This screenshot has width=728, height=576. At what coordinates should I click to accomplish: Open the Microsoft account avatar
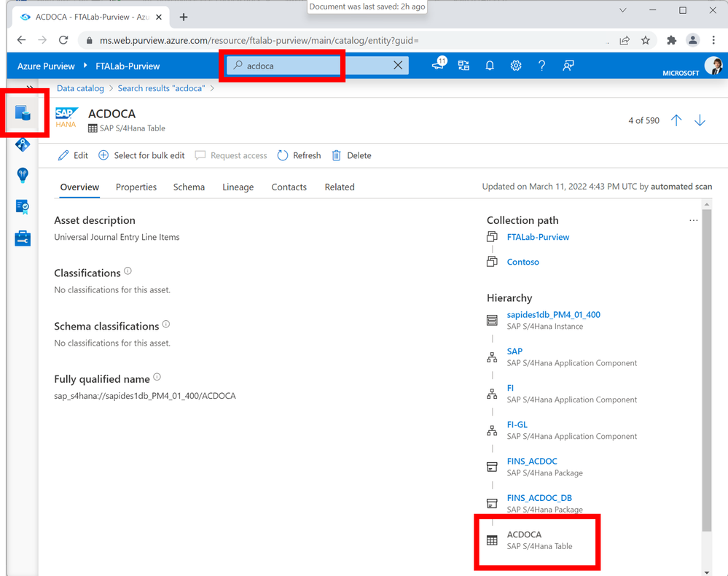[x=713, y=66]
